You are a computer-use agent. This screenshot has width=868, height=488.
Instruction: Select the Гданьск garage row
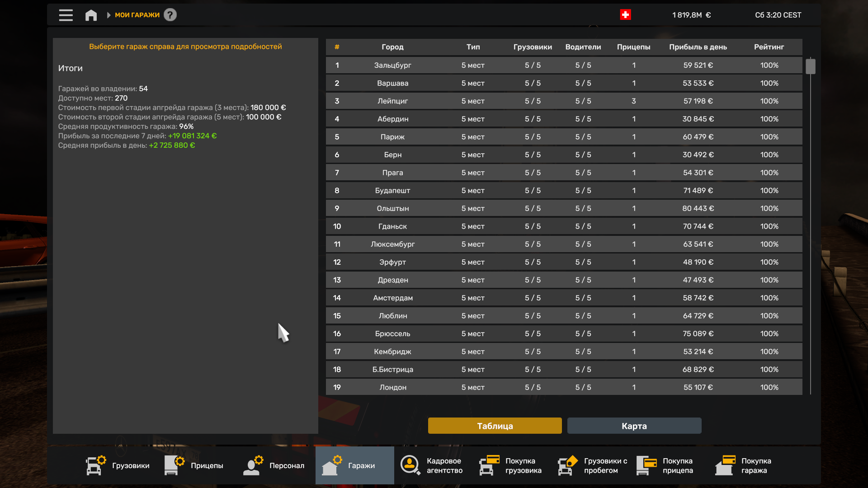click(564, 226)
